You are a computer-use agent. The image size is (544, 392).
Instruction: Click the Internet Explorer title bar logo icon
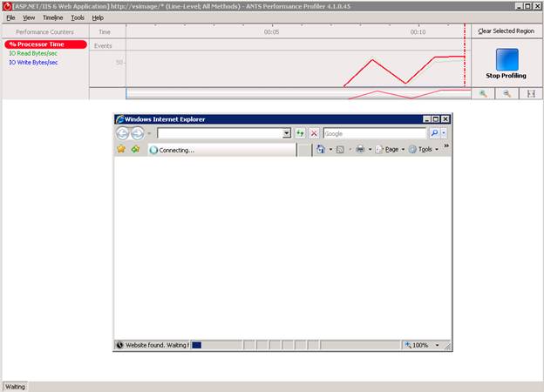pos(120,119)
